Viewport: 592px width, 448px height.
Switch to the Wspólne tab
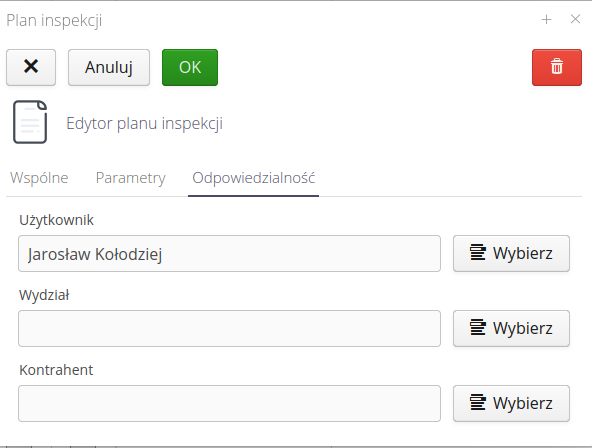coord(39,178)
